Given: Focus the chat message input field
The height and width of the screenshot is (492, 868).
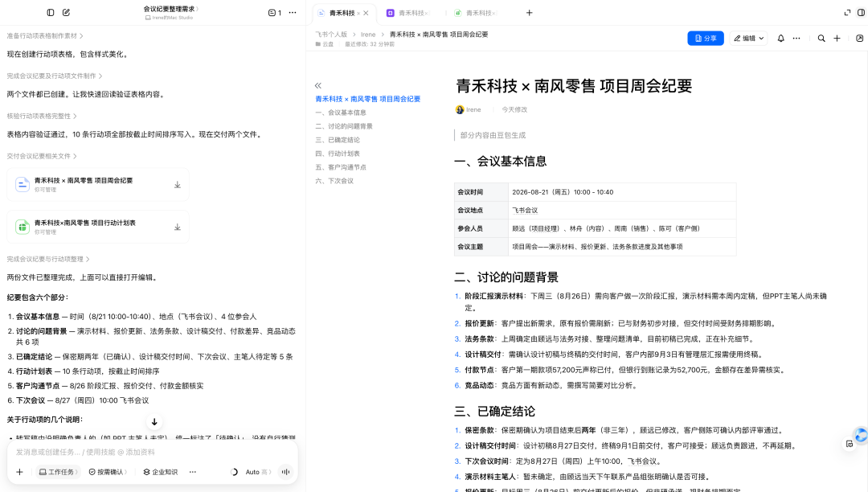Looking at the screenshot, I should pyautogui.click(x=152, y=452).
